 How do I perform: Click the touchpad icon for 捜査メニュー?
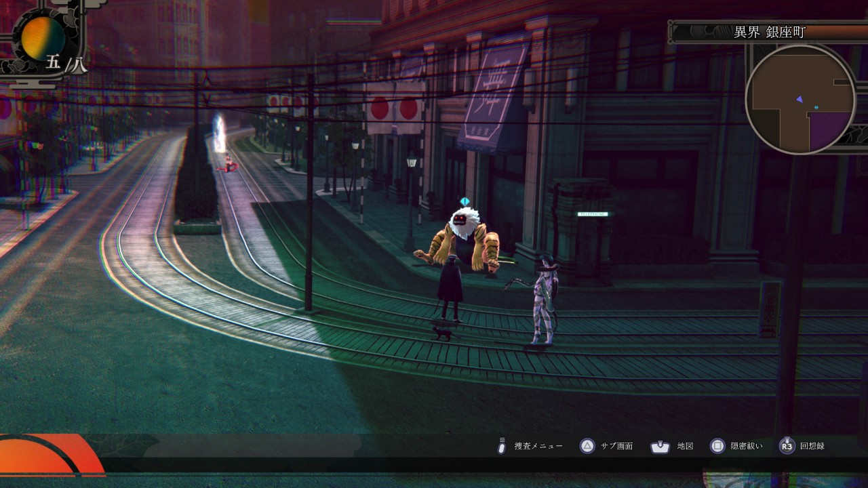(502, 446)
